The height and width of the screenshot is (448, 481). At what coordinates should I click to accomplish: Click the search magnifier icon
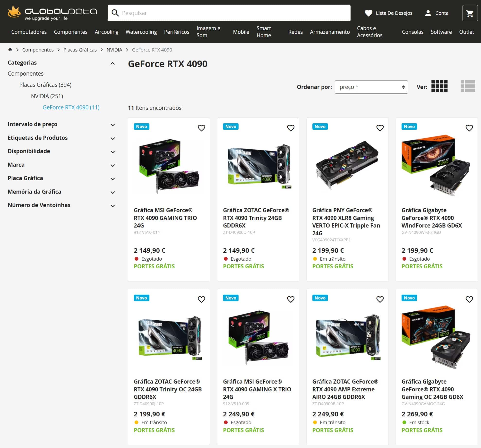[115, 13]
